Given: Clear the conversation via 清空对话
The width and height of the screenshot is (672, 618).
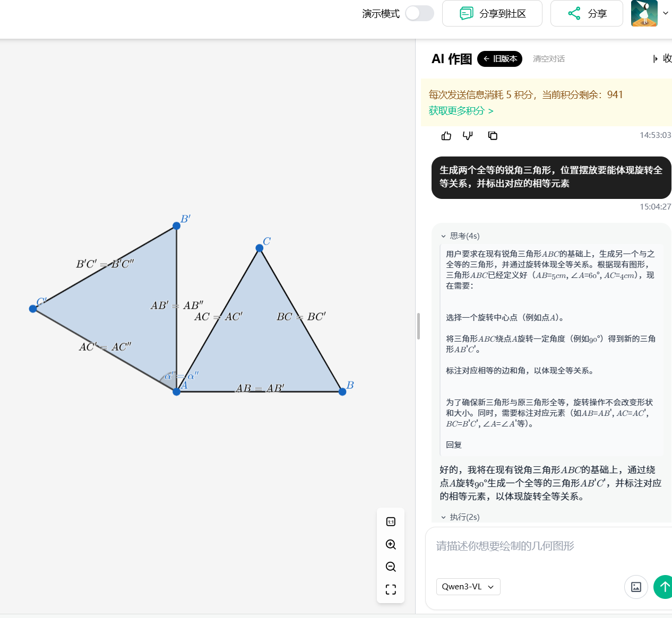Looking at the screenshot, I should 548,59.
